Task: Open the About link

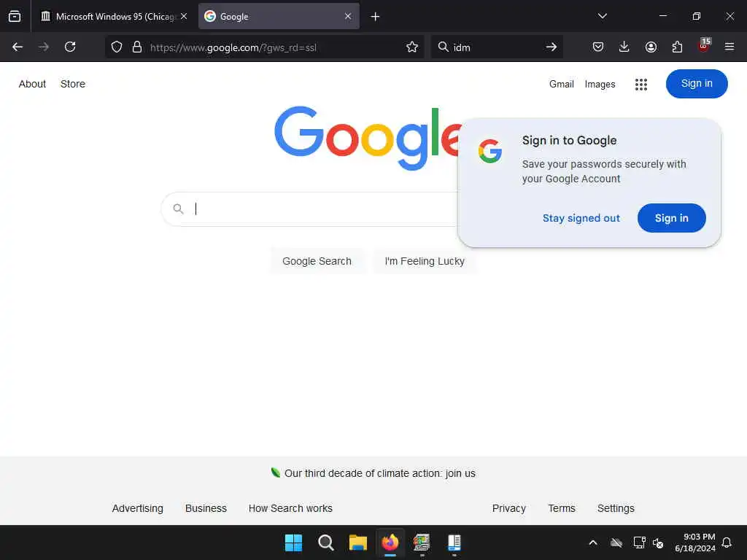Action: 32,84
